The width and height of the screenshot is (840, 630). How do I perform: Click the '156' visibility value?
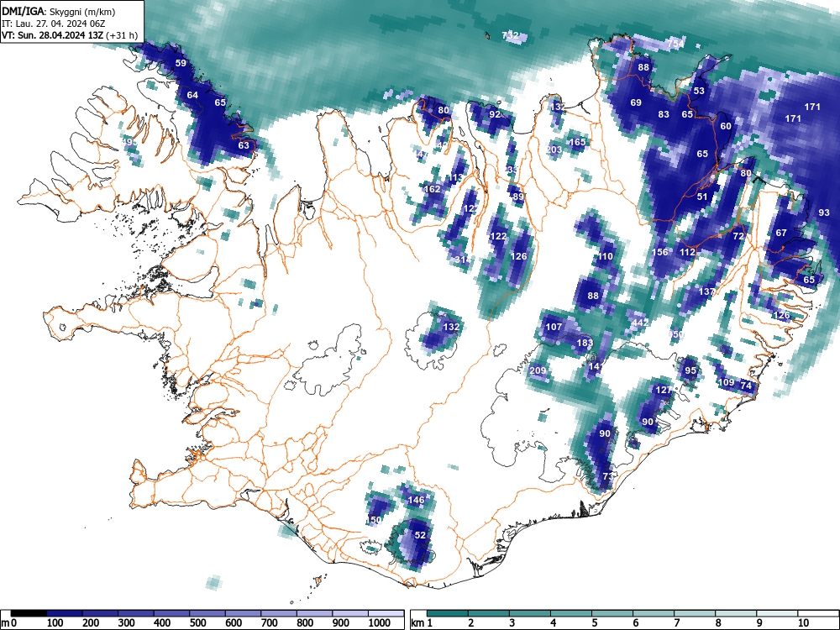660,252
